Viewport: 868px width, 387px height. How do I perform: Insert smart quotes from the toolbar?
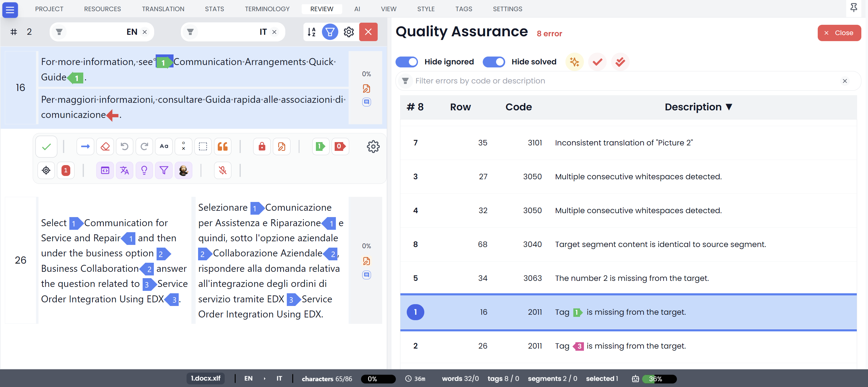(x=222, y=146)
